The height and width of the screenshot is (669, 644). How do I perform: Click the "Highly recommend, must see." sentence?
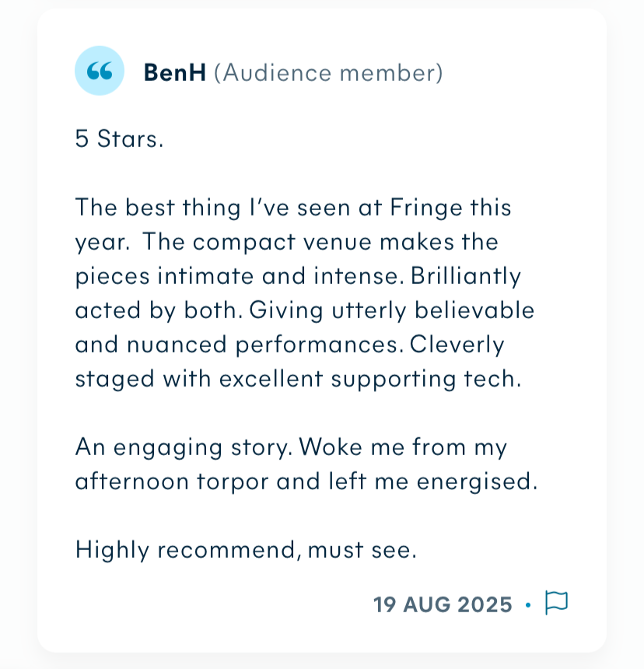click(246, 550)
